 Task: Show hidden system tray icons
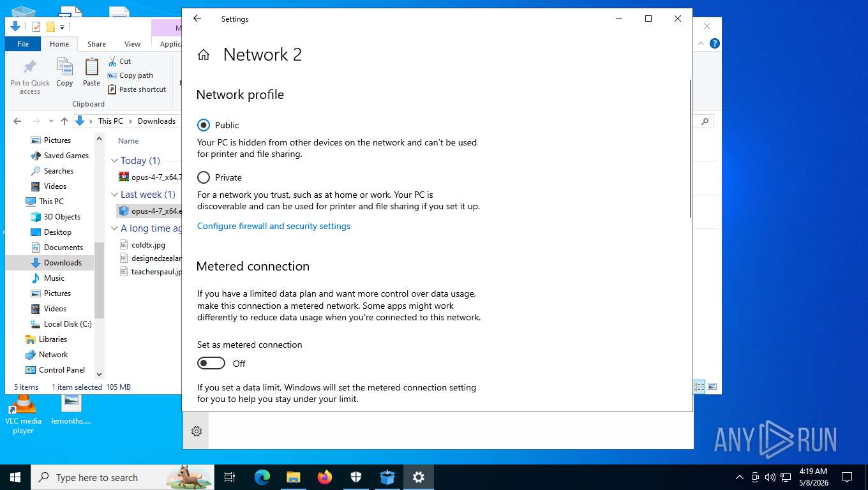click(x=740, y=477)
